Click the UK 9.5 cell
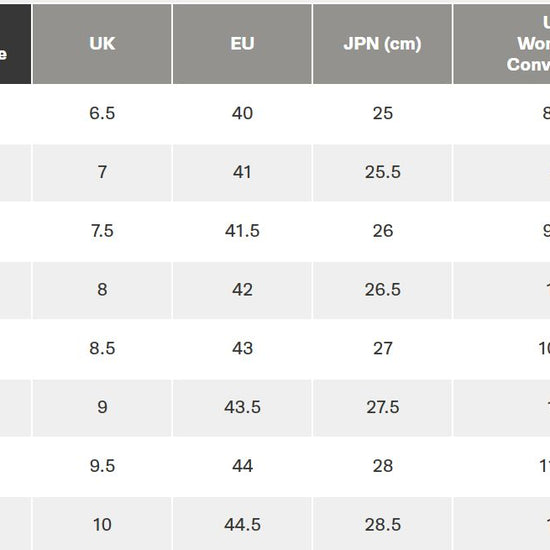Image resolution: width=550 pixels, height=550 pixels. (102, 466)
